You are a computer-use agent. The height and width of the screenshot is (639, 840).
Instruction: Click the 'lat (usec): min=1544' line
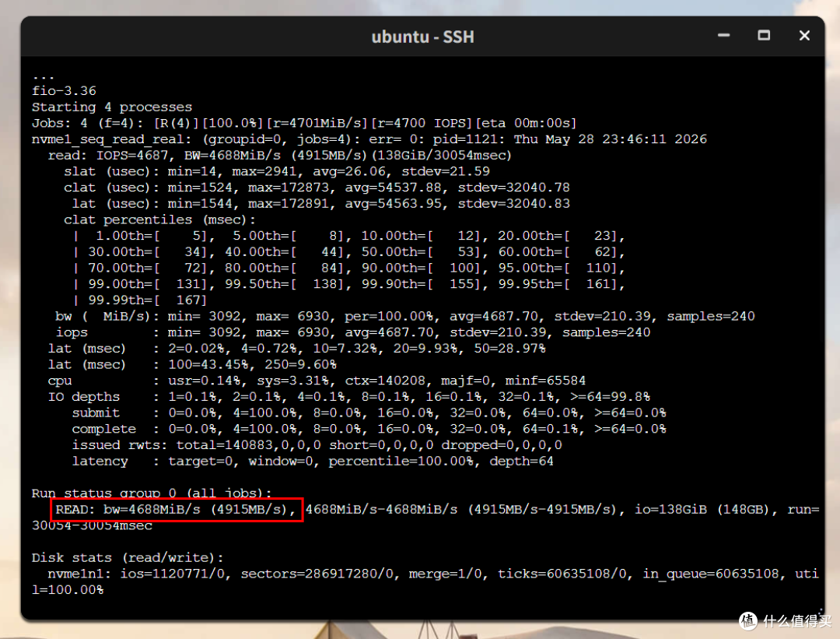click(x=321, y=203)
